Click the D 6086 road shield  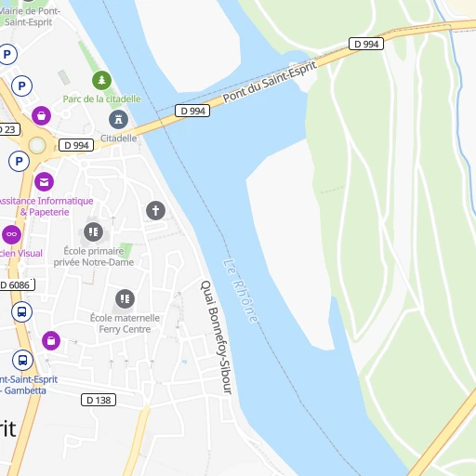pos(17,284)
